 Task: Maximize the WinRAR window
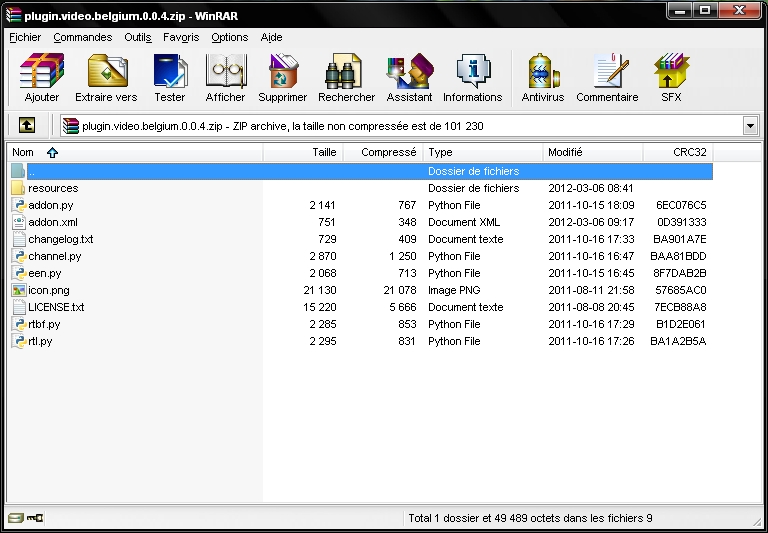click(x=704, y=10)
